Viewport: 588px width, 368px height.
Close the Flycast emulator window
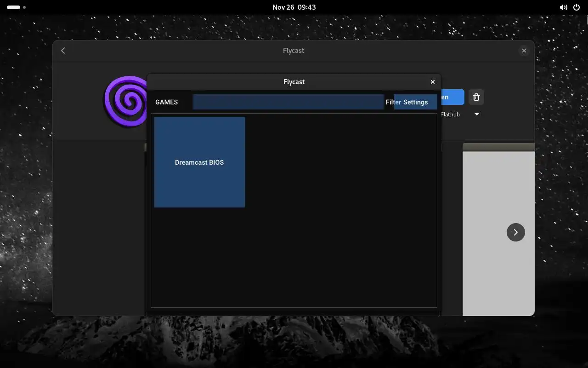pyautogui.click(x=432, y=82)
